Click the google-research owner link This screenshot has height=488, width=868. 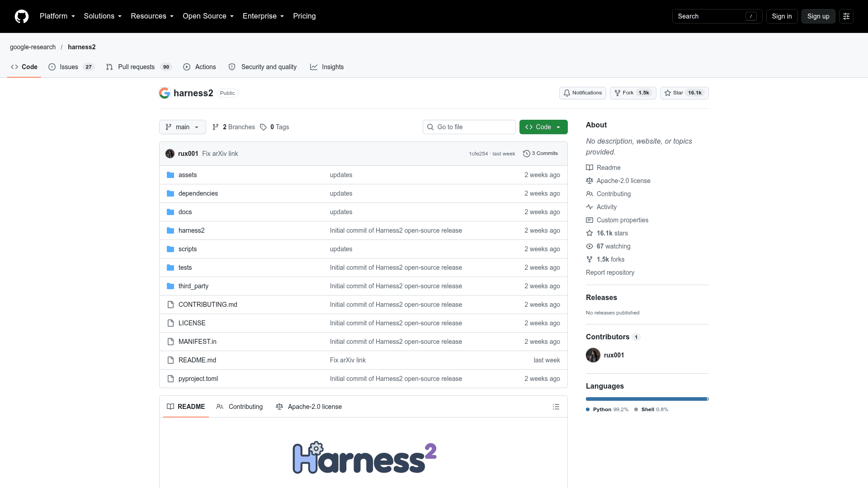(33, 47)
